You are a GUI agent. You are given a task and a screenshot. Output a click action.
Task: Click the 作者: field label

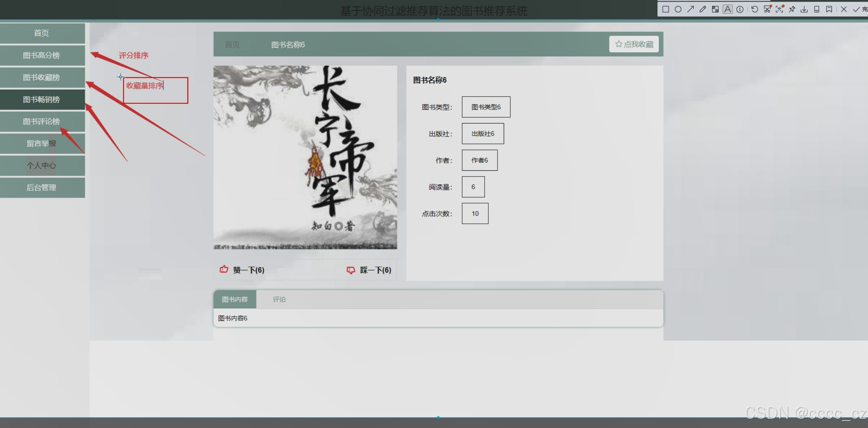pos(444,160)
